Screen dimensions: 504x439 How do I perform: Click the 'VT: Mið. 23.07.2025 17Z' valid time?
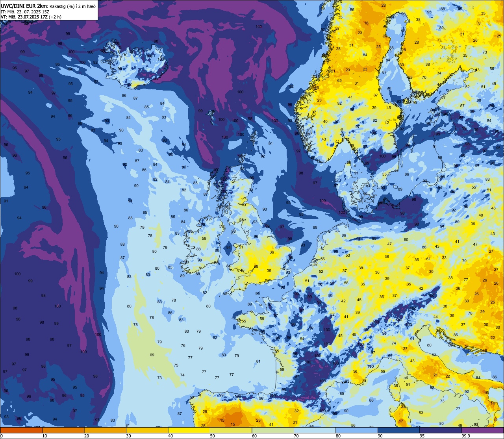[x=24, y=17]
